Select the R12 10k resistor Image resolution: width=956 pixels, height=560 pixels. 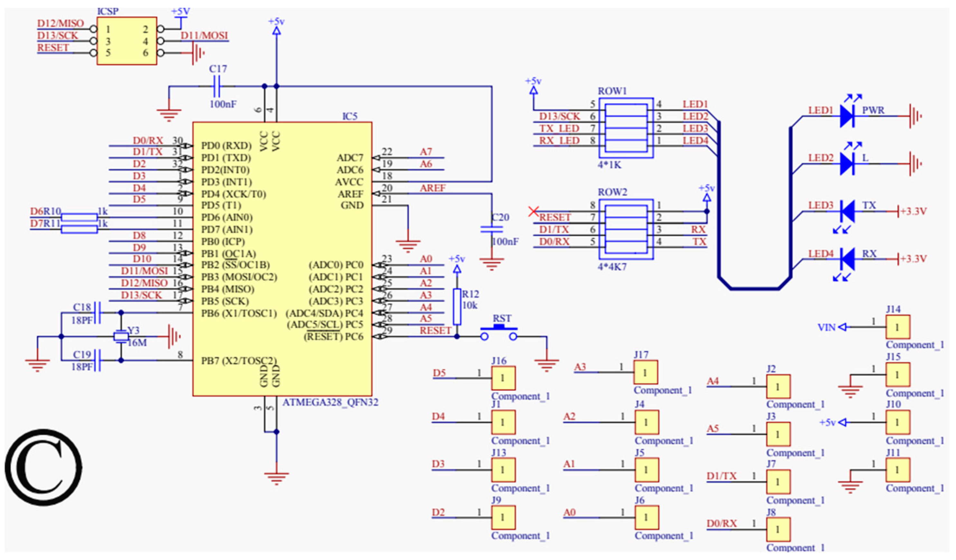coord(457,307)
